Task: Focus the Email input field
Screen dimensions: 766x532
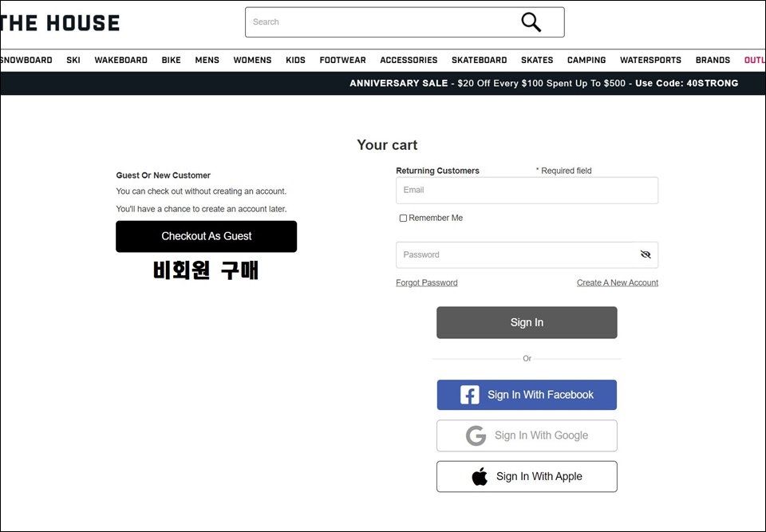Action: [x=527, y=190]
